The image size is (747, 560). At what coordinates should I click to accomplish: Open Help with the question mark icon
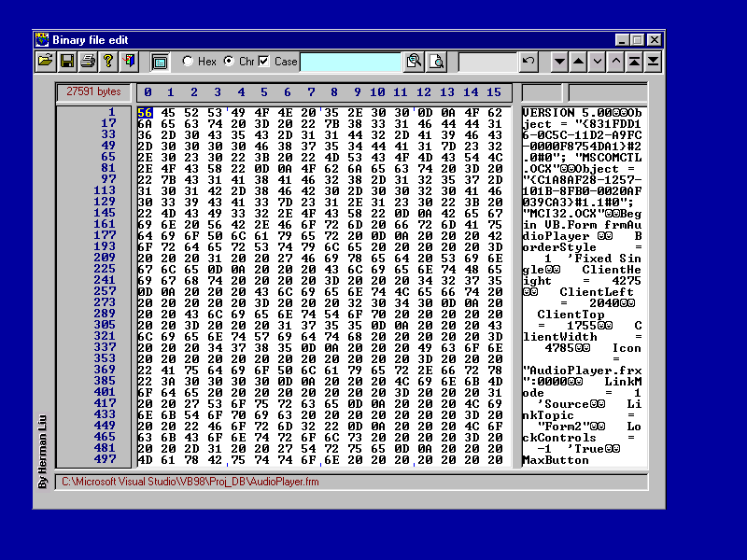click(108, 62)
